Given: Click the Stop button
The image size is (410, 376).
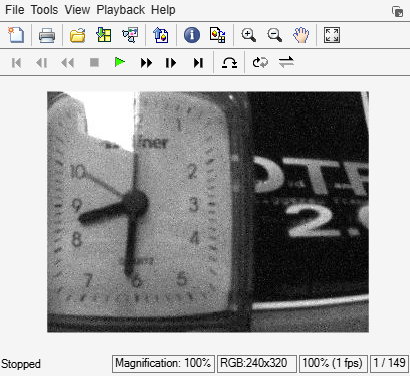Looking at the screenshot, I should [94, 62].
